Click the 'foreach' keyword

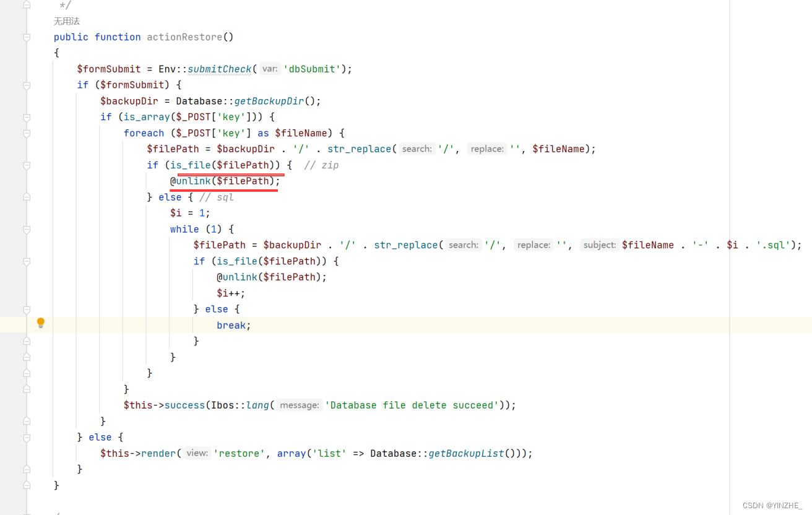144,133
